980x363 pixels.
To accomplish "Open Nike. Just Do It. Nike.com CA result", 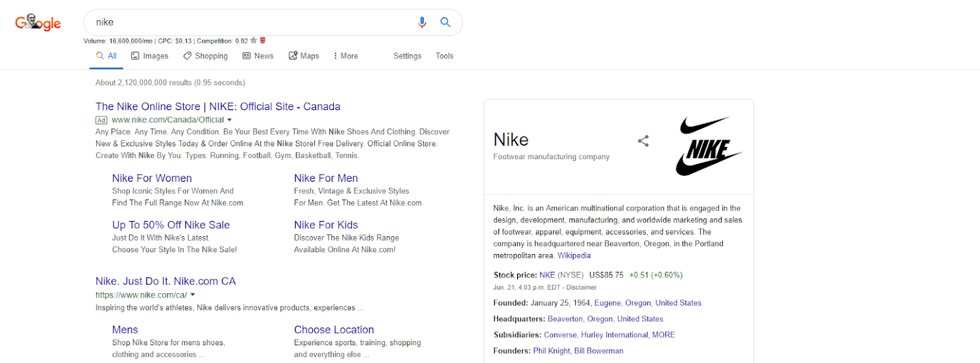I will point(165,281).
